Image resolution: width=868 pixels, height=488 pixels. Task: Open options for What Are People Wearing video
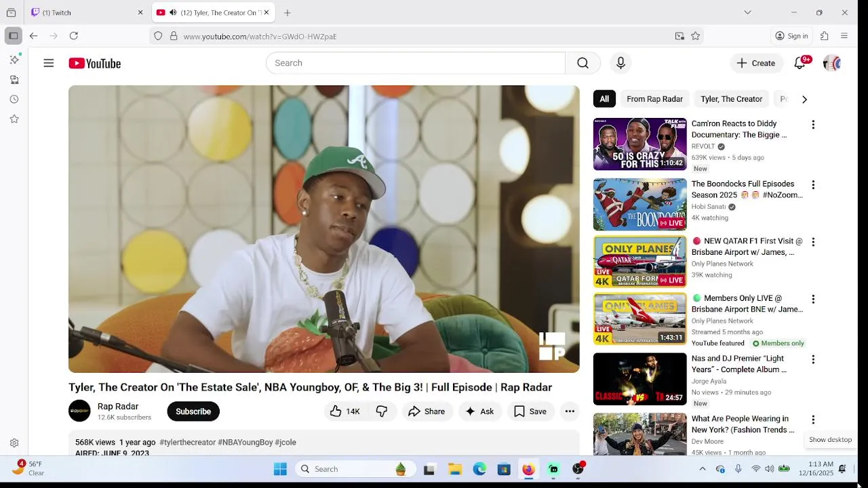[x=813, y=420]
